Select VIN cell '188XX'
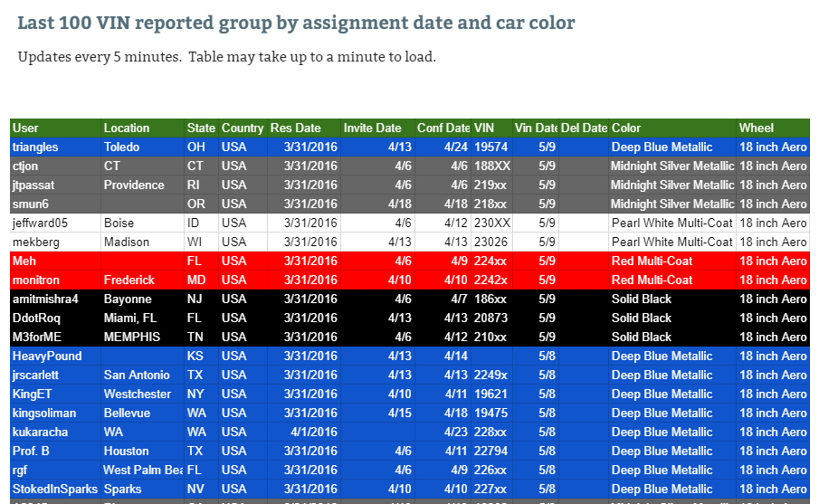Screen dimensions: 819x504 [491, 166]
